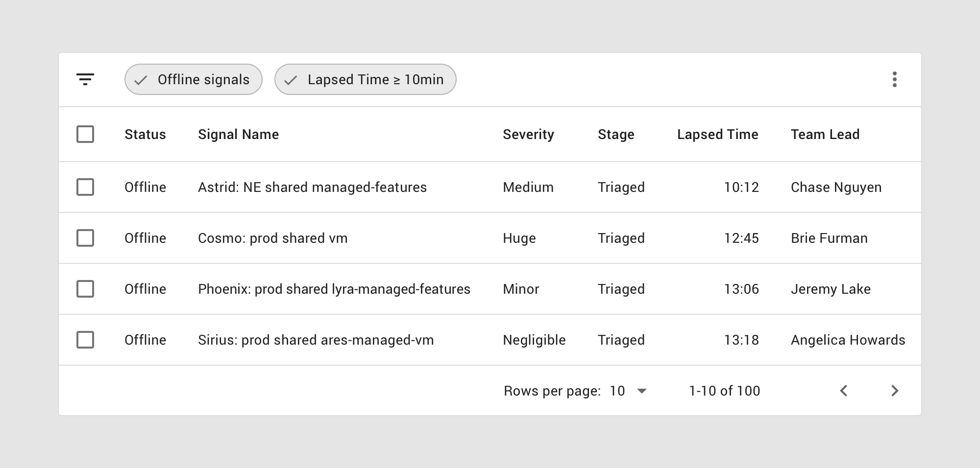Viewport: 980px width, 468px height.
Task: Open the three-dot overflow menu
Action: tap(895, 79)
